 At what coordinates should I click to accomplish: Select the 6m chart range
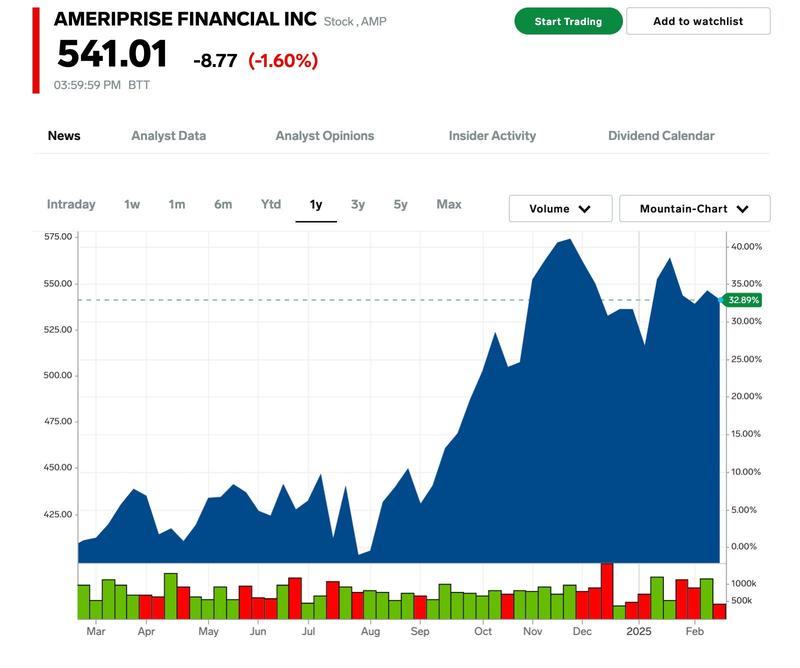223,205
